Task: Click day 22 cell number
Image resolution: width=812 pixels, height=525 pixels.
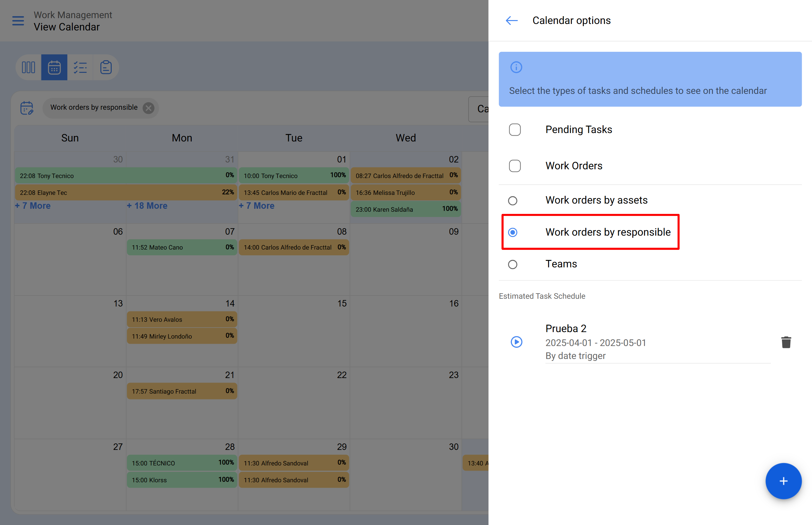Action: (342, 375)
